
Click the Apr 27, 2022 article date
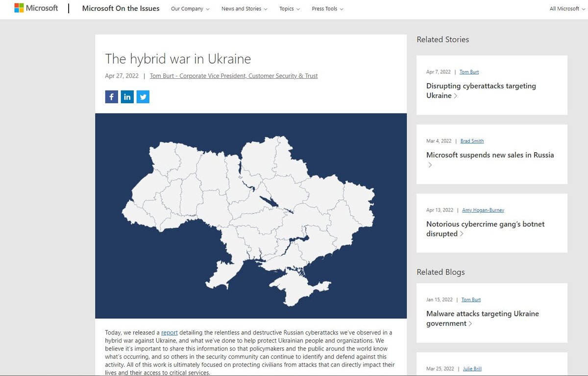[122, 76]
